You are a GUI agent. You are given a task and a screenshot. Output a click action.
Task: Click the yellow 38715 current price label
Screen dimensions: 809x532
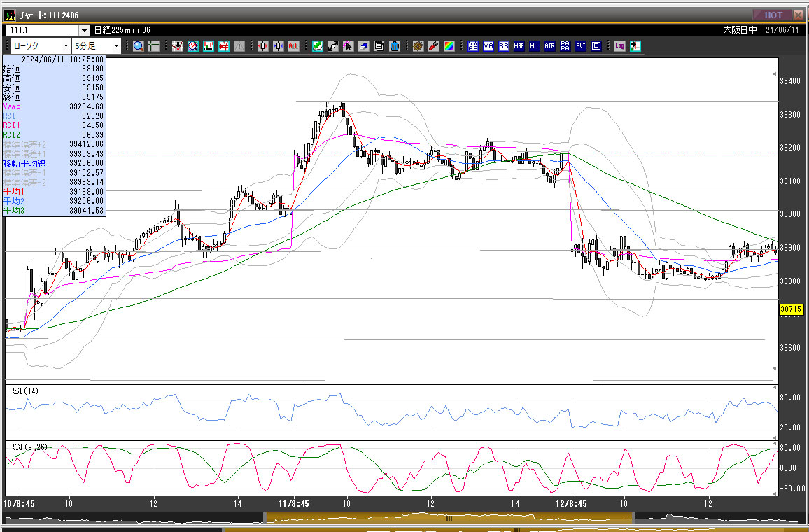click(790, 309)
